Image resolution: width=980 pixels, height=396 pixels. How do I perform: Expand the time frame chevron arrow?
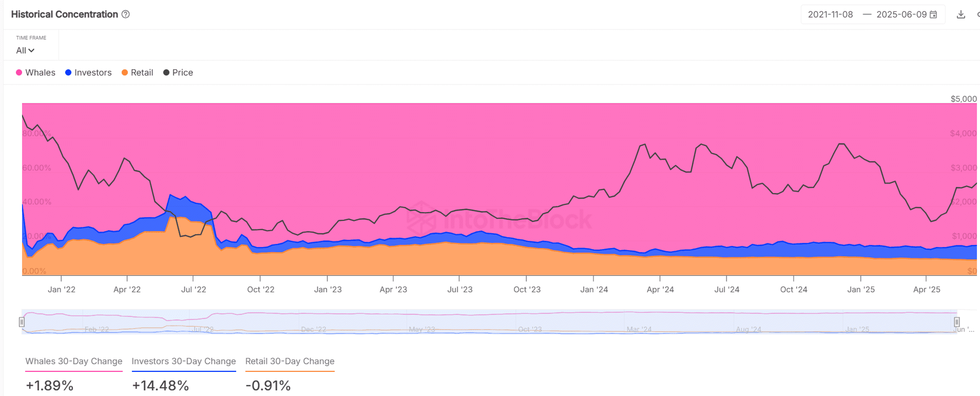coord(31,50)
